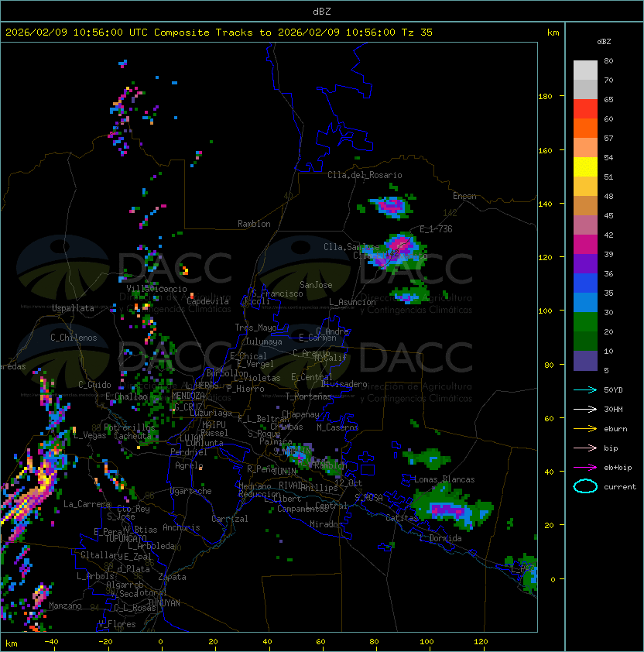Pick the slate 10–5 dBZ swatch
The image size is (644, 652).
pos(585,361)
